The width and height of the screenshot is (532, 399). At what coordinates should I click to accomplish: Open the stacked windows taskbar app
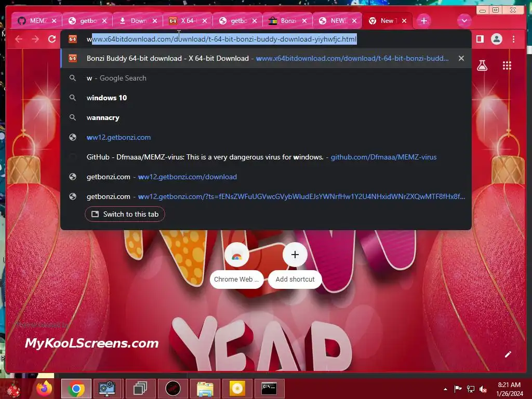[x=140, y=389]
